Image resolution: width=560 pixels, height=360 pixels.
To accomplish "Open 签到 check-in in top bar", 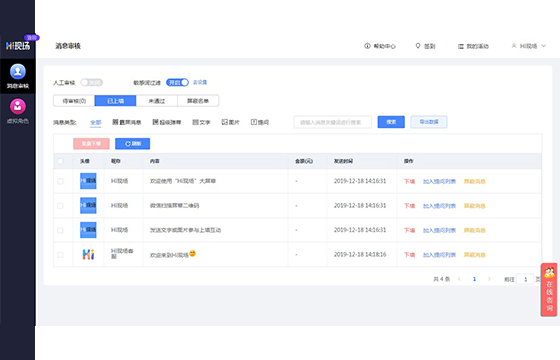I will click(x=425, y=46).
